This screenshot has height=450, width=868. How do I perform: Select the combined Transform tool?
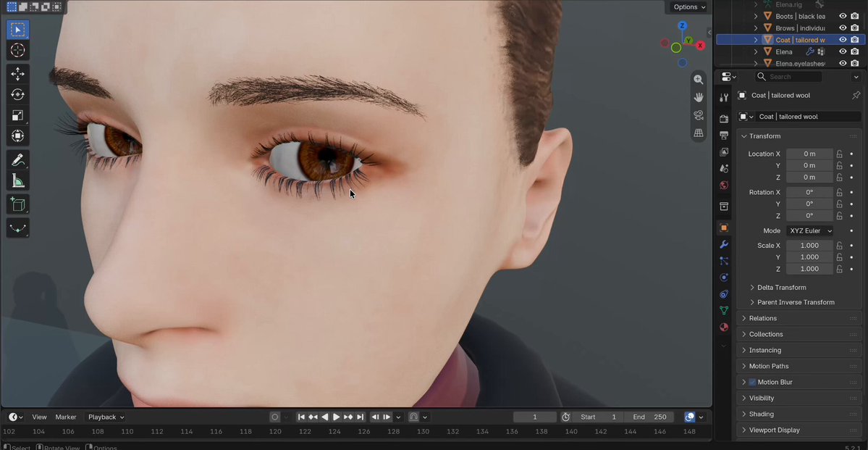[17, 136]
